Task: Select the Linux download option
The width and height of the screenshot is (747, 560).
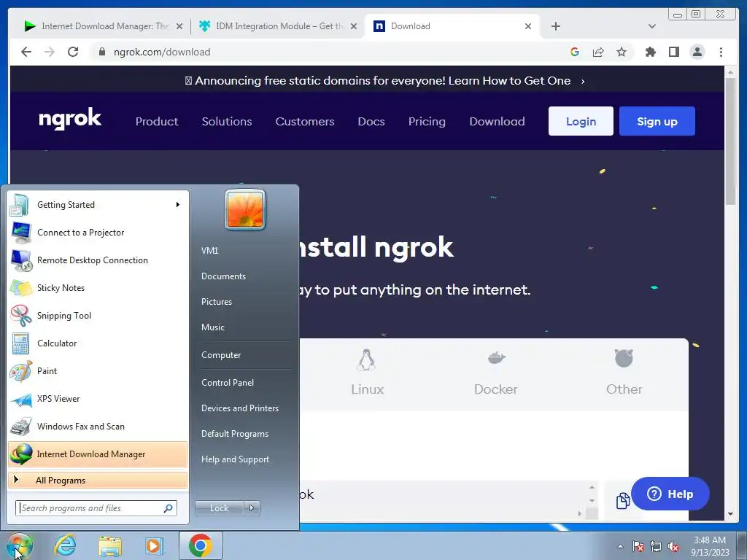Action: tap(367, 373)
